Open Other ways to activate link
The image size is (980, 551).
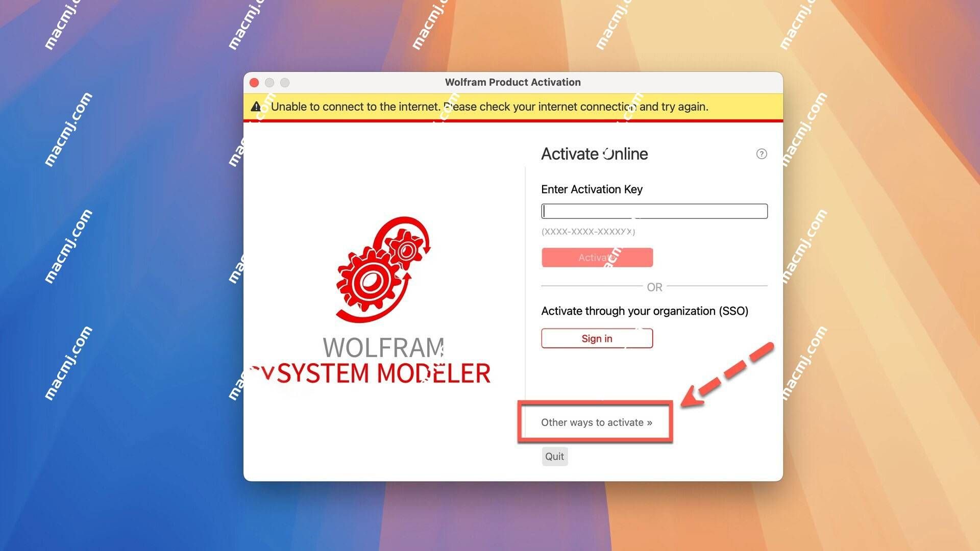(x=596, y=422)
